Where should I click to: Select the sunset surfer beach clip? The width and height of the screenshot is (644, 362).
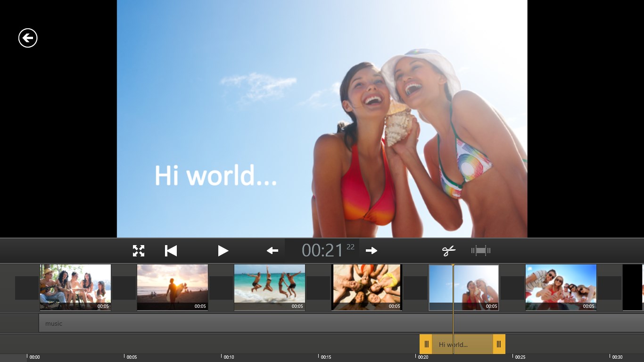tap(173, 287)
